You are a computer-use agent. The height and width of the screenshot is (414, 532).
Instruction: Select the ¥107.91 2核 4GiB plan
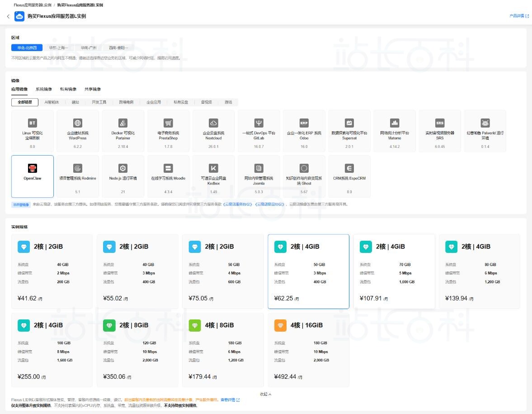tap(394, 271)
